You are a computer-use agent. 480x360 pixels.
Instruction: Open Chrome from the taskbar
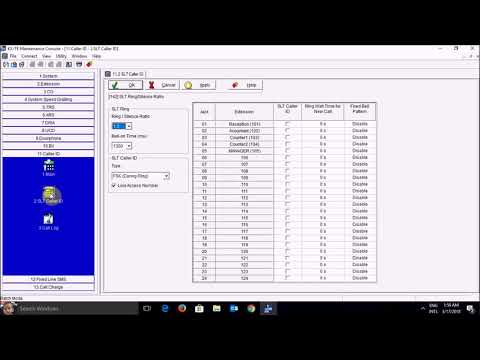pos(251,309)
